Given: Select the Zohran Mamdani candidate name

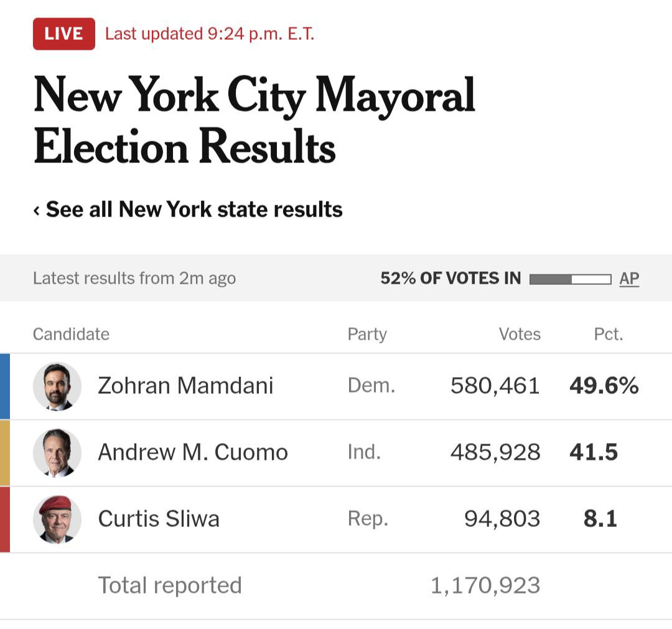Looking at the screenshot, I should coord(185,386).
